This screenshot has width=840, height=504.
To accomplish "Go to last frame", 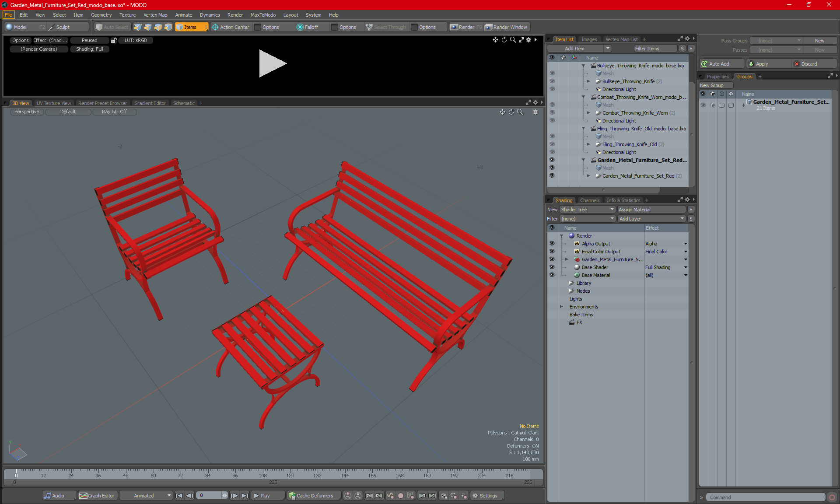I will pyautogui.click(x=245, y=496).
